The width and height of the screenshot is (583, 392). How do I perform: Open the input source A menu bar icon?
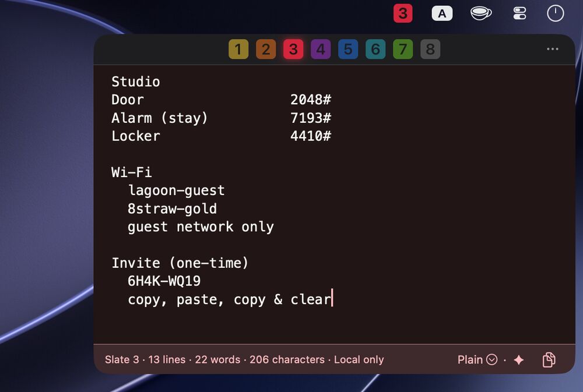point(442,13)
